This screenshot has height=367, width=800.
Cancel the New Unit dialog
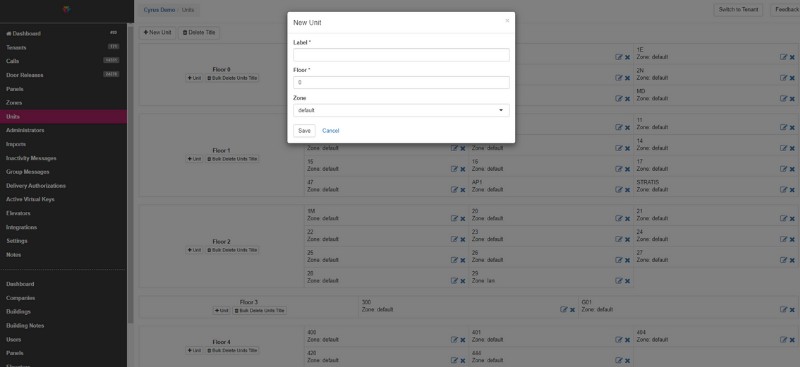click(x=331, y=131)
